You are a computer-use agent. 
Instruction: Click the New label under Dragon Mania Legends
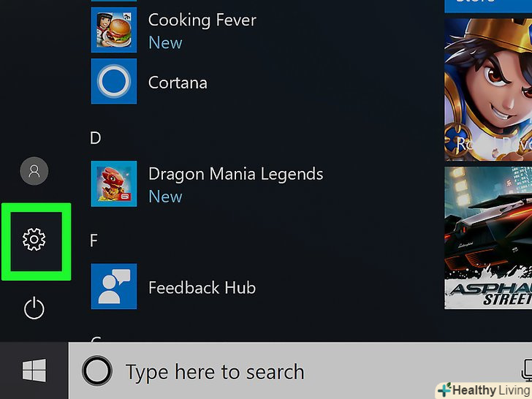(165, 197)
